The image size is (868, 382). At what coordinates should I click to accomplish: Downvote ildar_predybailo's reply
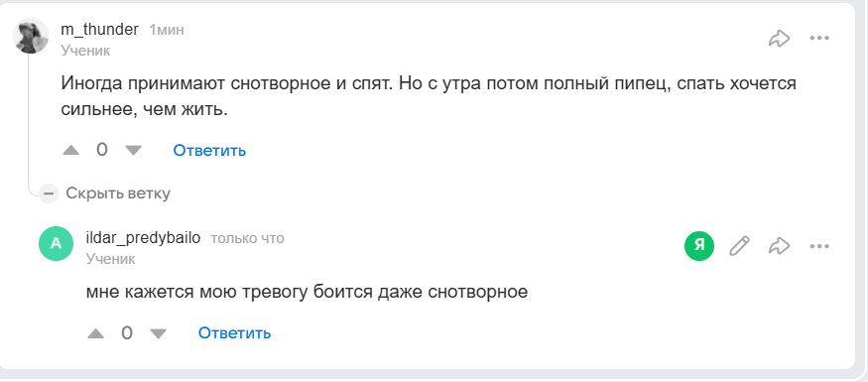(x=159, y=333)
